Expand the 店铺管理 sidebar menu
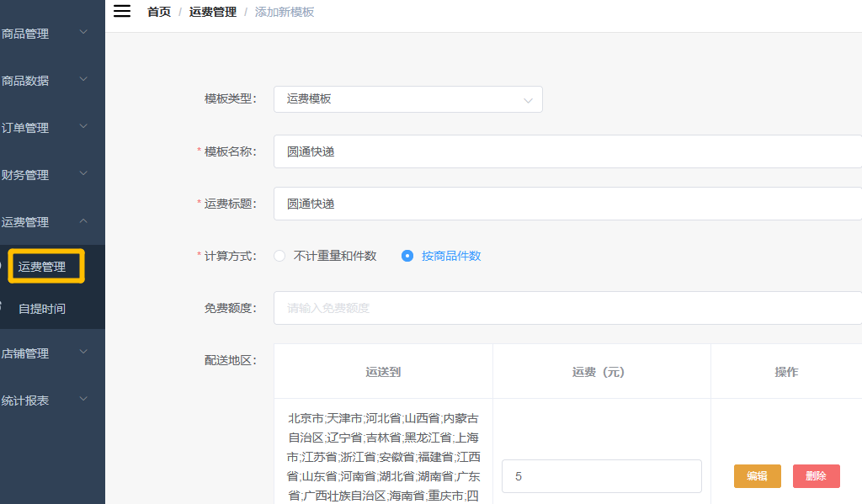This screenshot has height=504, width=862. pyautogui.click(x=42, y=353)
